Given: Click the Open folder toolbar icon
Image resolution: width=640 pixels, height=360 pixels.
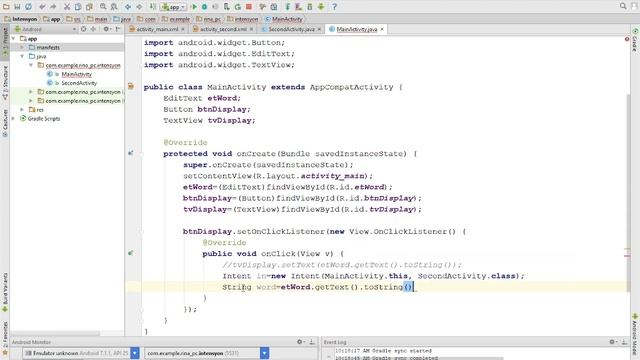Looking at the screenshot, I should coord(6,7).
